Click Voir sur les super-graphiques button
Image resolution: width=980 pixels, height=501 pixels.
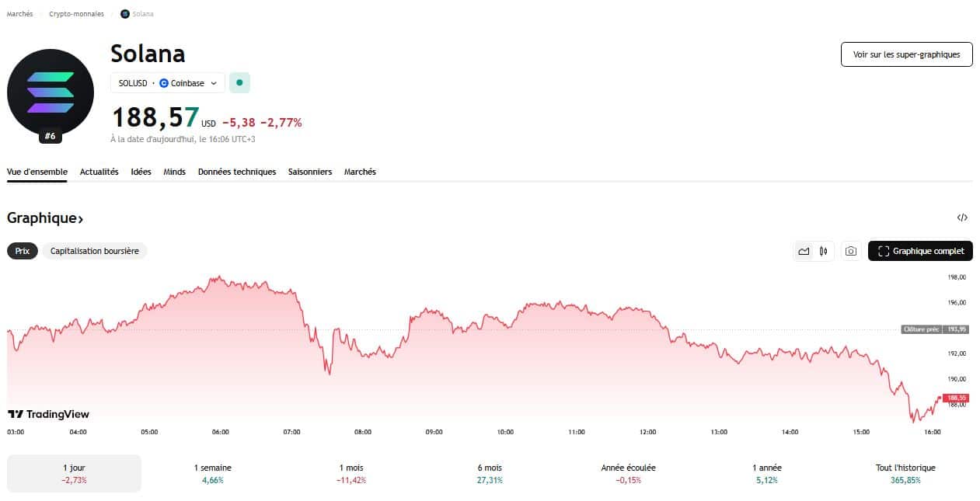pyautogui.click(x=906, y=54)
